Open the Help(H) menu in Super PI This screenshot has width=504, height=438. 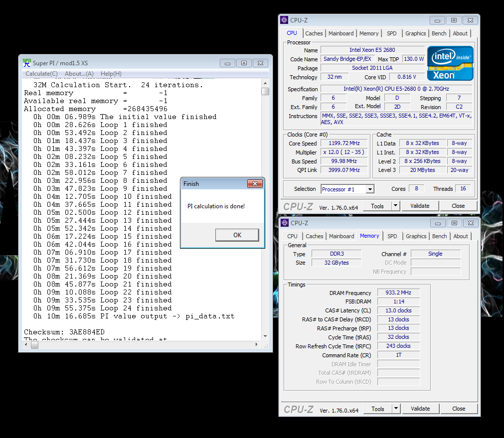tap(111, 74)
